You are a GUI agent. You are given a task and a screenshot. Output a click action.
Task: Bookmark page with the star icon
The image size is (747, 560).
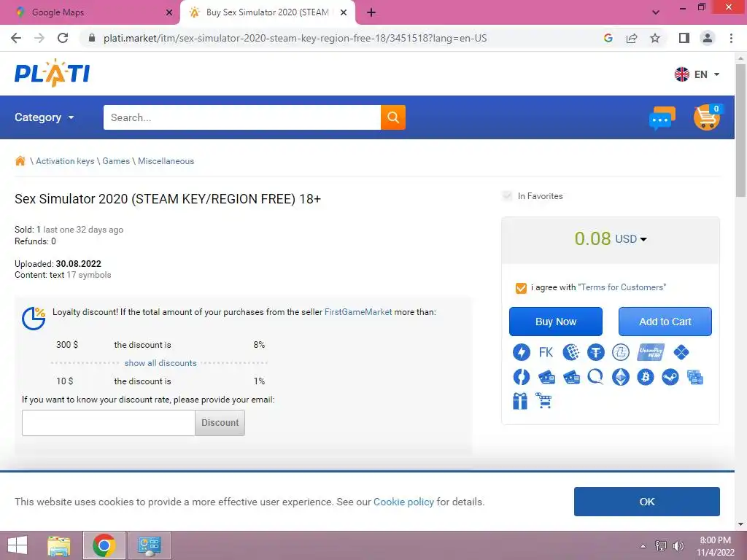tap(655, 38)
